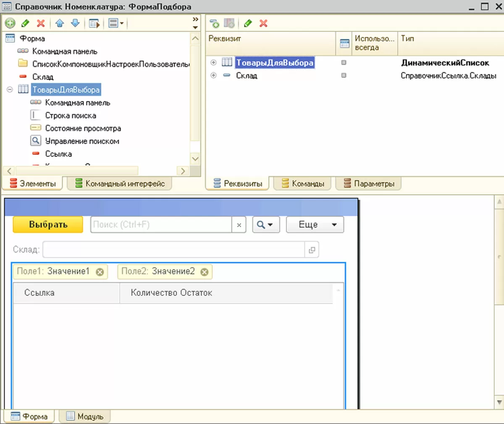This screenshot has height=424, width=504.
Task: Select the Состояние просмотра tree item
Action: [x=83, y=128]
